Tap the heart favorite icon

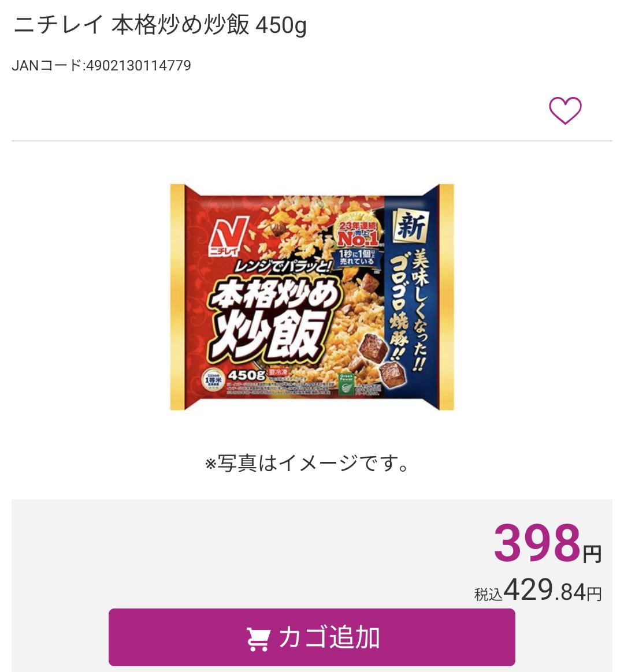tap(564, 110)
